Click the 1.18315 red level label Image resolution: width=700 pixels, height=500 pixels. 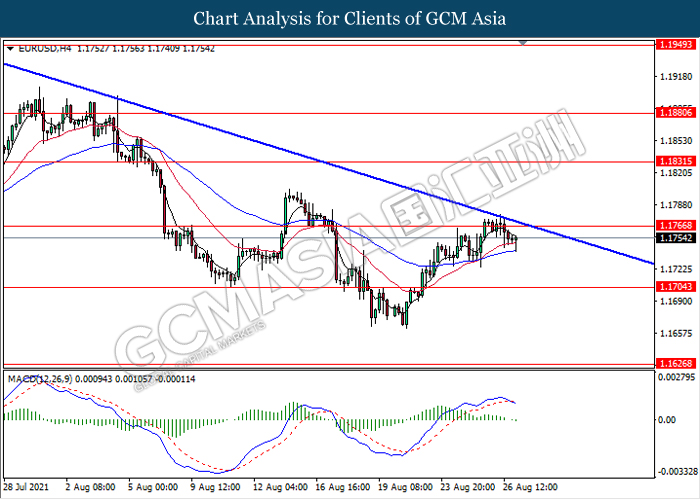675,161
